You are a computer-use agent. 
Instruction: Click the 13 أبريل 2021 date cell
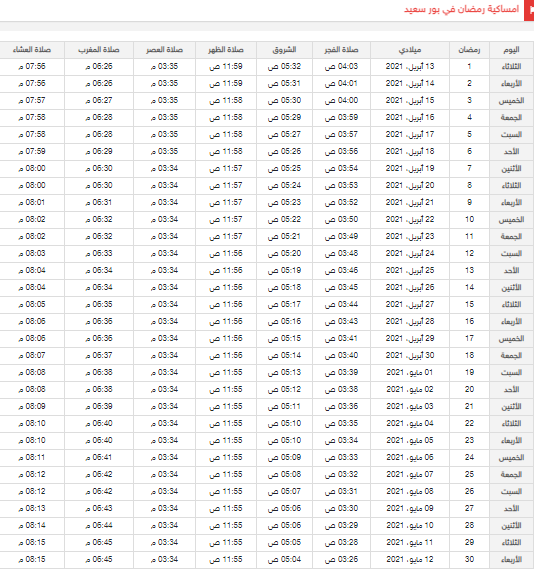coord(410,67)
